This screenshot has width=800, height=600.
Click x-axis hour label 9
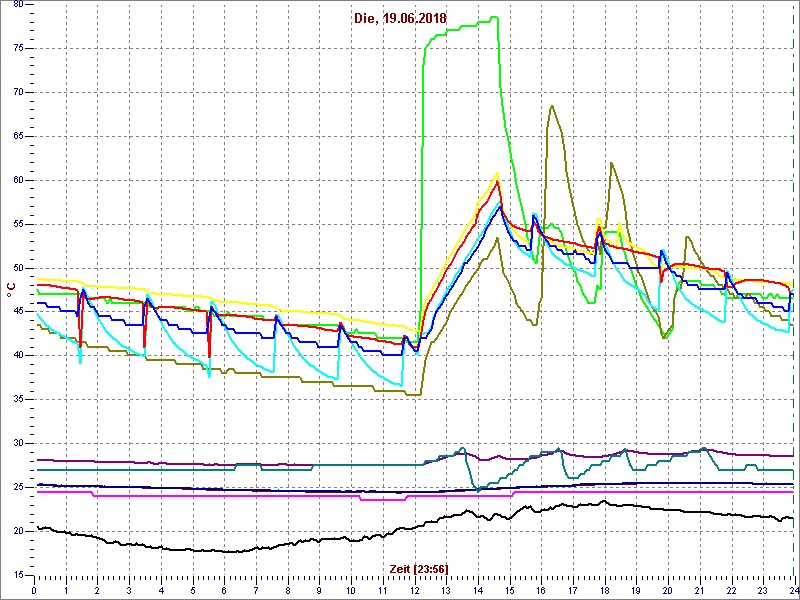(x=319, y=590)
